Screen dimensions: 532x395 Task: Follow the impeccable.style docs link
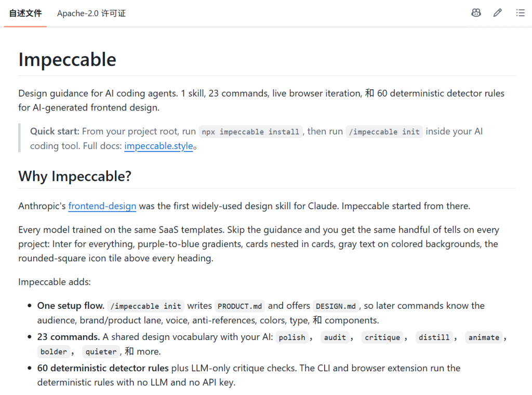point(158,146)
